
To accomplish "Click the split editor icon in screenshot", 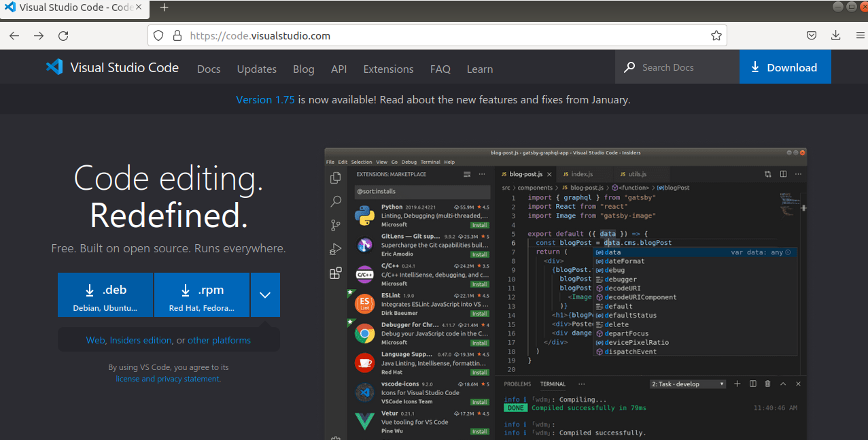I will [783, 174].
